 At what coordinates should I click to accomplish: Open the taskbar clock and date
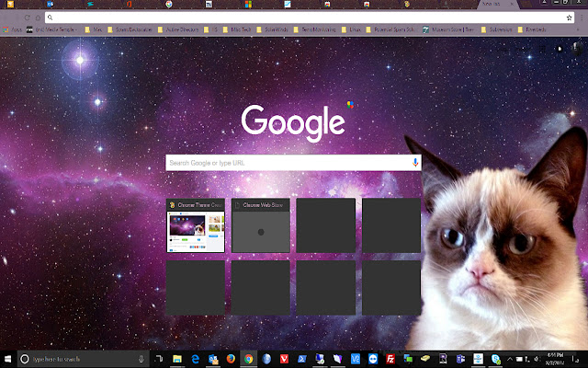(x=555, y=360)
